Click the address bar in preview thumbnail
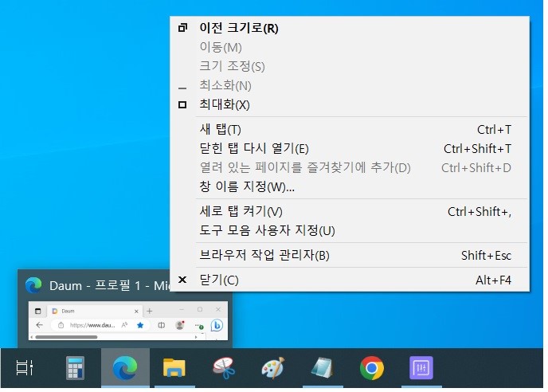Screen dimensions: 548x392 point(100,325)
